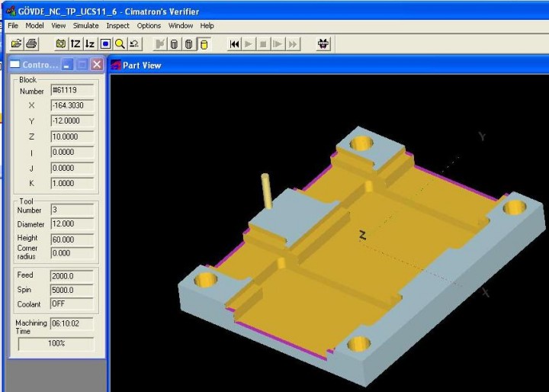Activate the Zoom magnifier tool
Viewport: 549px width, 392px height.
[x=120, y=44]
